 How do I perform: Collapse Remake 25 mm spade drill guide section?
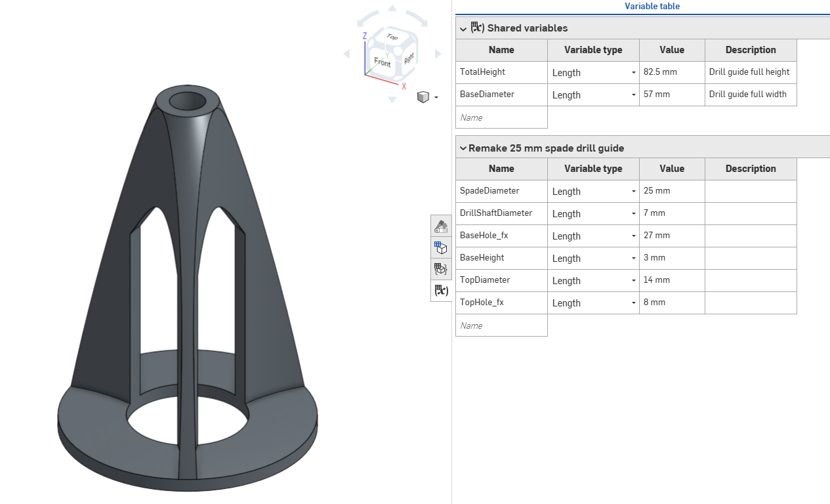tap(463, 148)
